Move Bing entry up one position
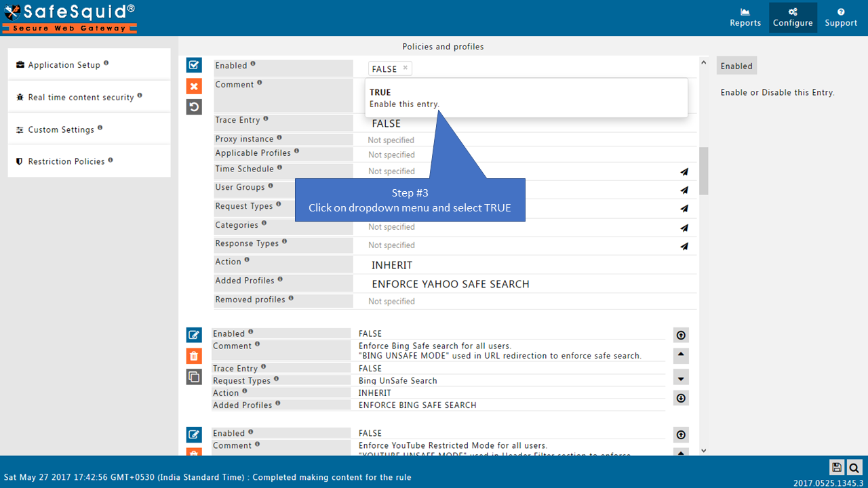 (681, 355)
